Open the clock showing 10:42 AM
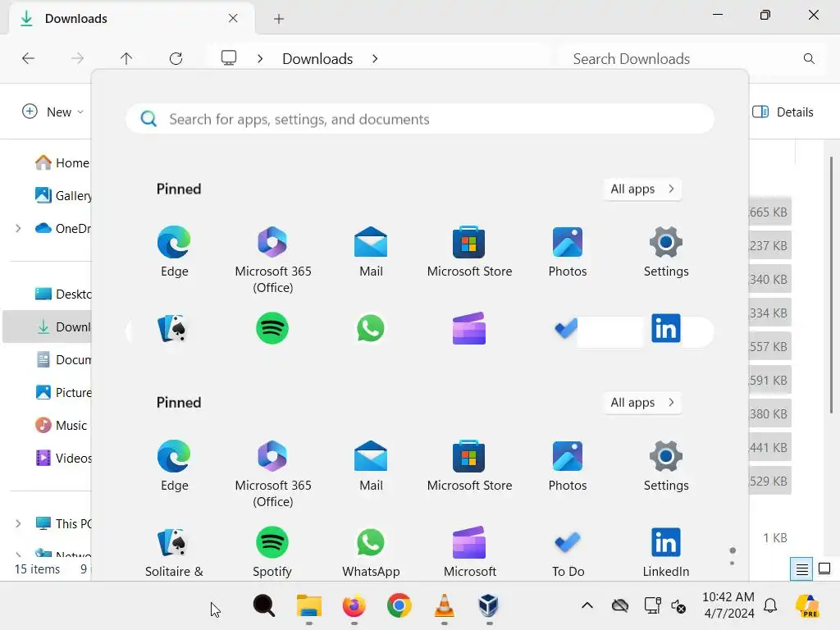Image resolution: width=840 pixels, height=630 pixels. tap(728, 605)
